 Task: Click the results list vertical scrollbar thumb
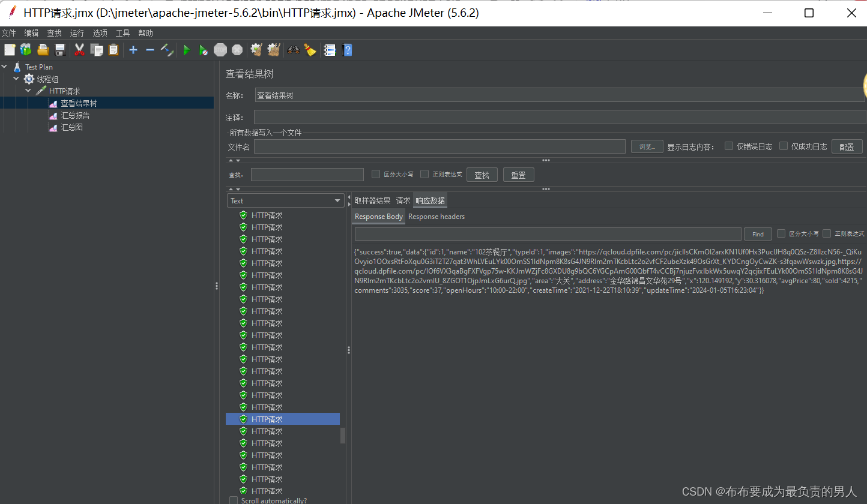point(343,436)
